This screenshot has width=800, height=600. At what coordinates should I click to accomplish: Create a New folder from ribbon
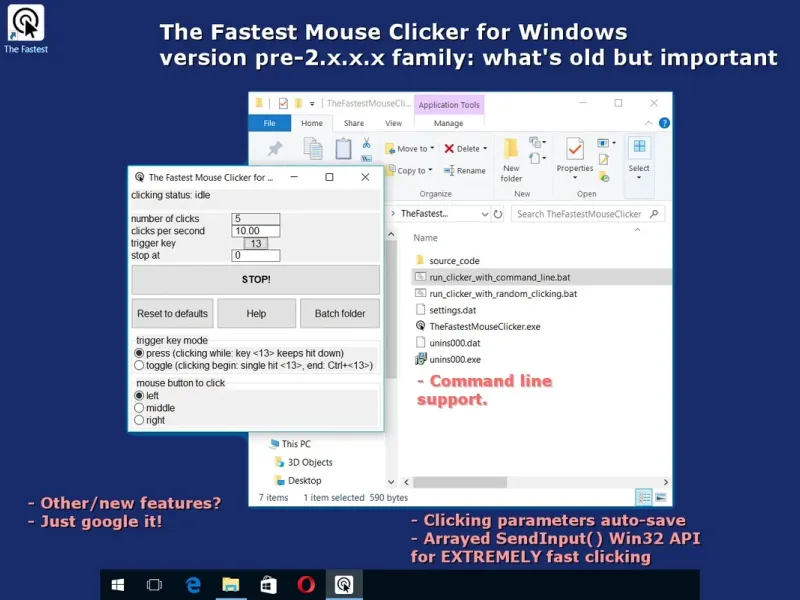pos(511,160)
